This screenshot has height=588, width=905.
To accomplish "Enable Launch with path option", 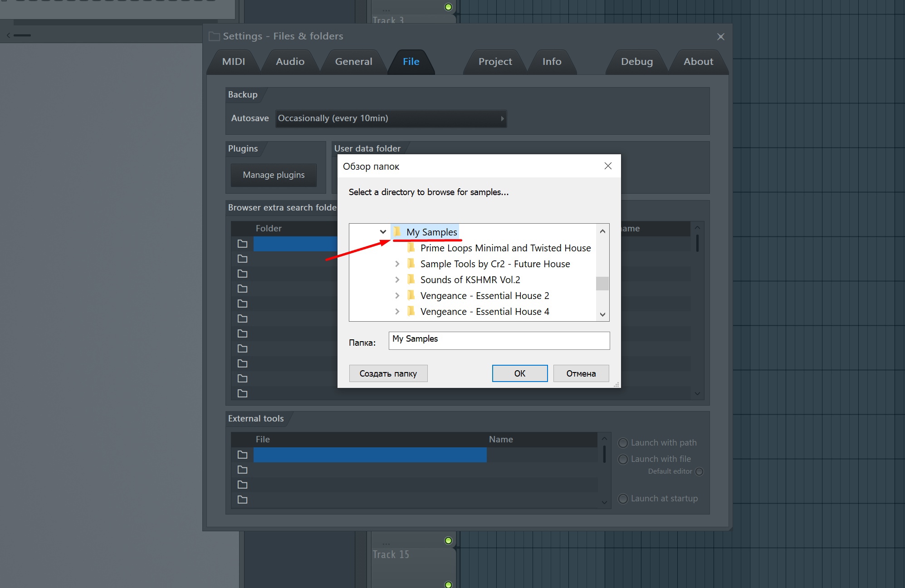I will [x=623, y=443].
